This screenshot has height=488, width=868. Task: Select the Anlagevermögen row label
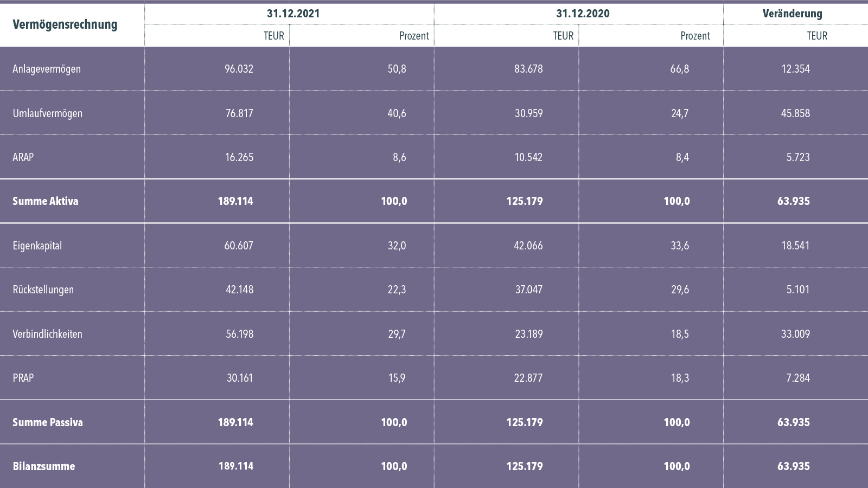coord(47,69)
